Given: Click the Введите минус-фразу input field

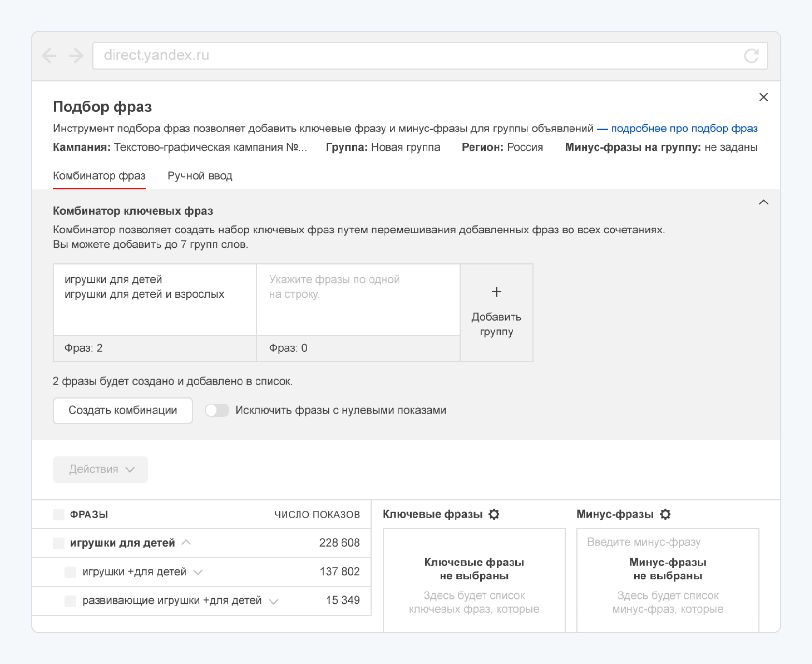Looking at the screenshot, I should pyautogui.click(x=667, y=542).
